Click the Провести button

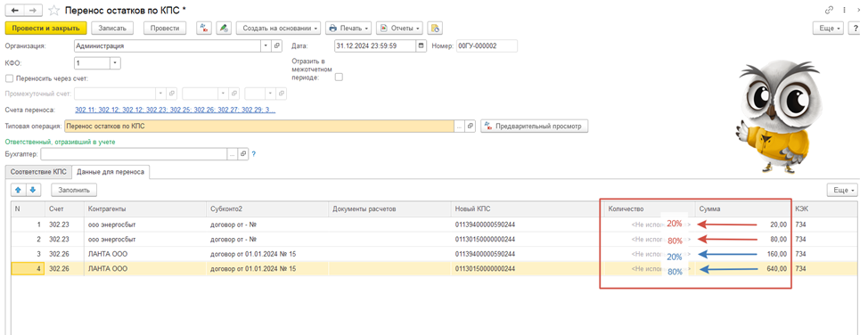pyautogui.click(x=165, y=29)
